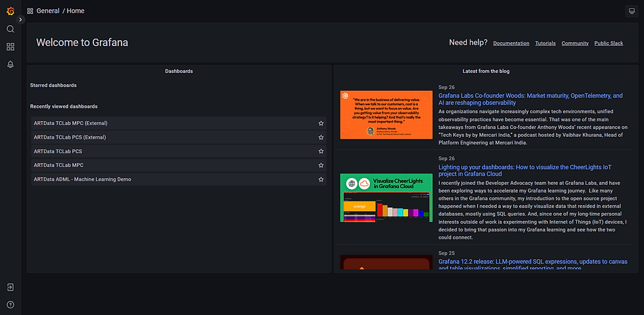
Task: Click the Latest from the blog title
Action: pyautogui.click(x=486, y=71)
